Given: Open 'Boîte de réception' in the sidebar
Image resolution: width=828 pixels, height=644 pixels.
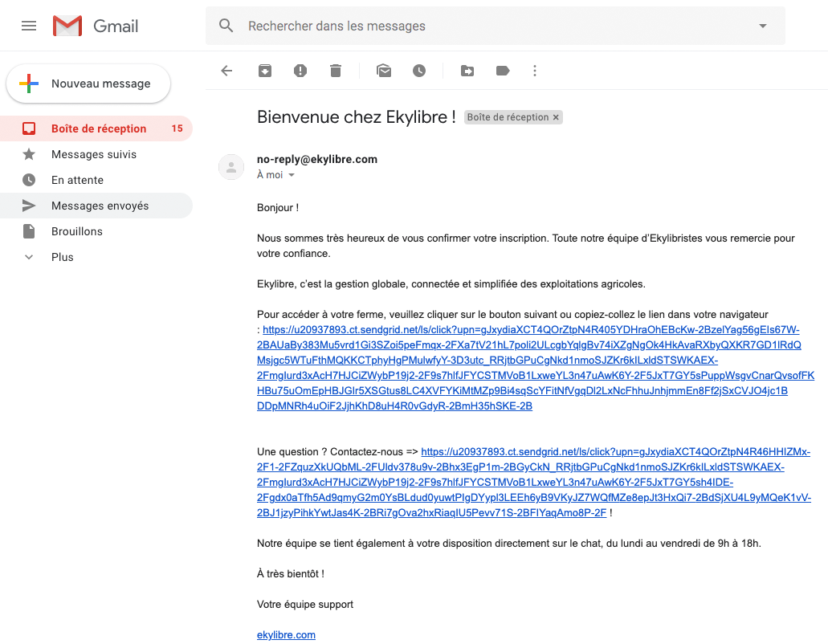Looking at the screenshot, I should click(x=96, y=128).
